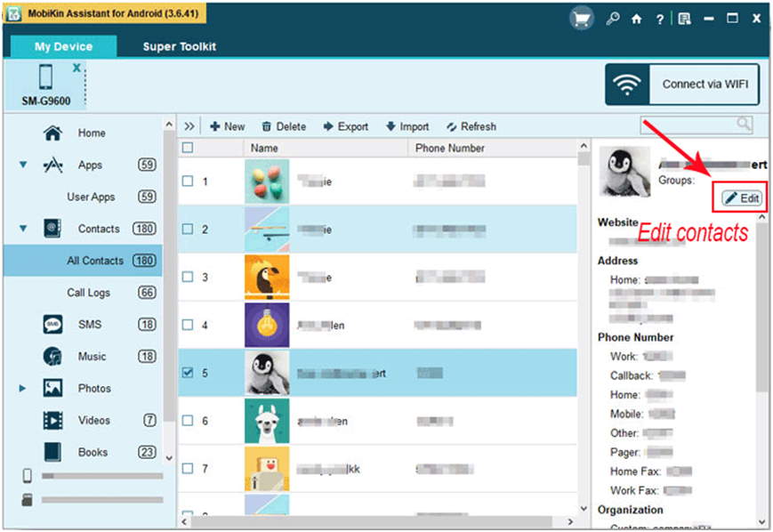Select Call Logs in the sidebar
Screen dimensions: 773x532
click(88, 293)
